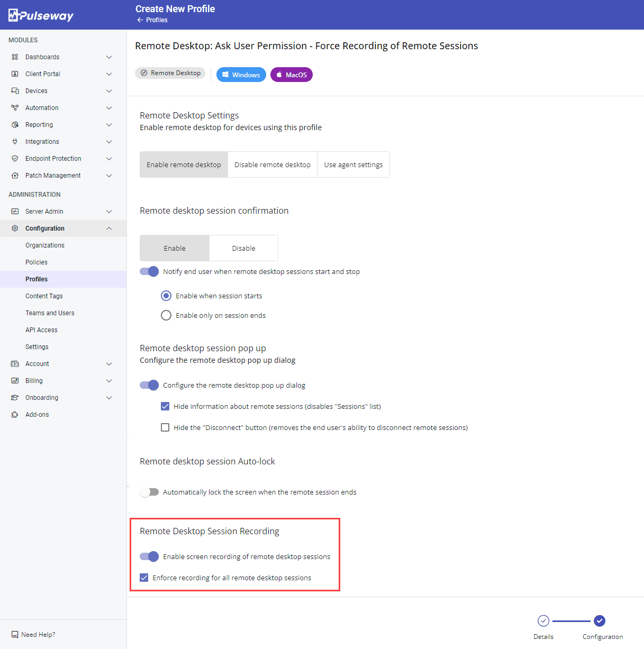This screenshot has height=649, width=644.
Task: Select Use agent settings option
Action: [x=353, y=164]
